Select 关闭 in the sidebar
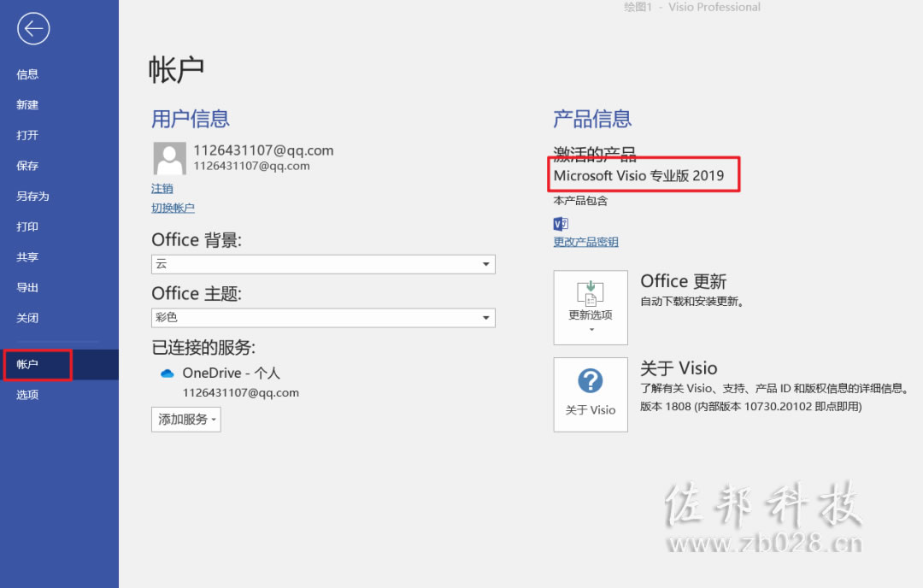 tap(27, 318)
